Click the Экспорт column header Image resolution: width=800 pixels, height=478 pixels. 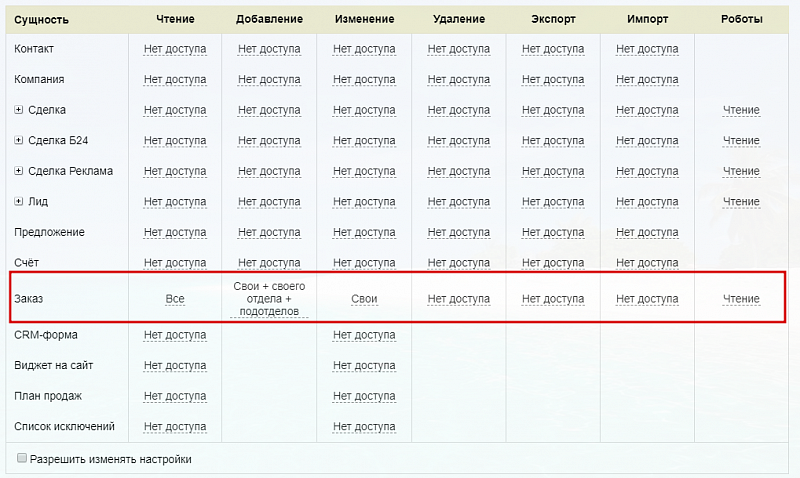553,19
